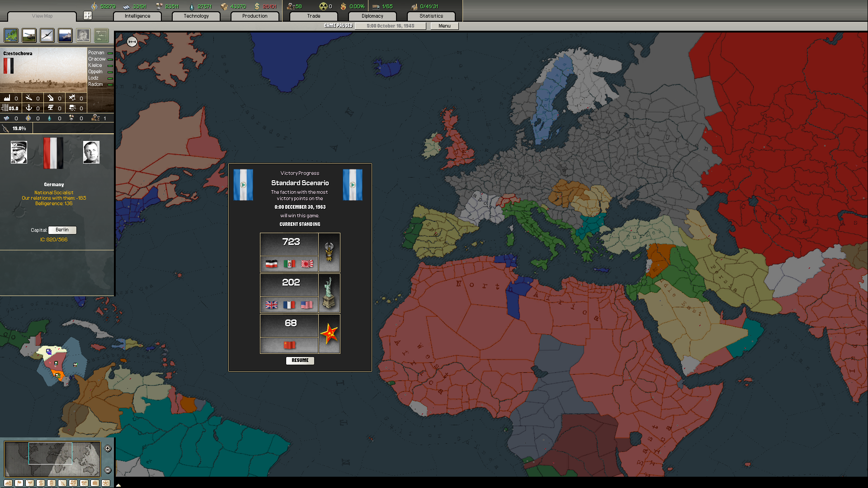This screenshot has width=868, height=488.
Task: Select the terrain map mode icon
Action: pyautogui.click(x=8, y=483)
